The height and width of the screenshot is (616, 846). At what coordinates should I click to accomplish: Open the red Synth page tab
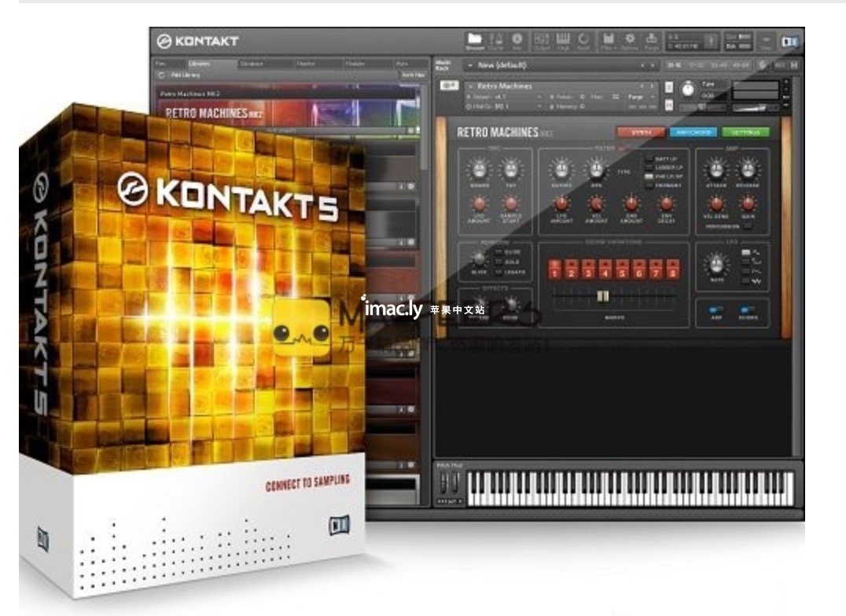pos(641,132)
